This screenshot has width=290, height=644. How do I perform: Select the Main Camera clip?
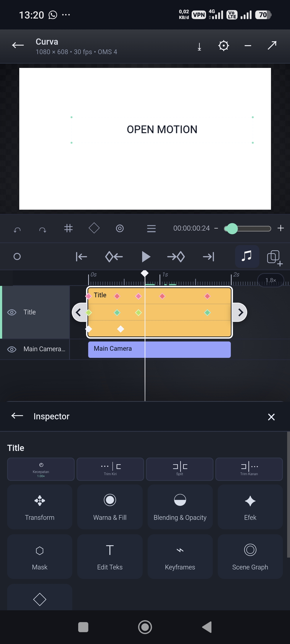[159, 349]
